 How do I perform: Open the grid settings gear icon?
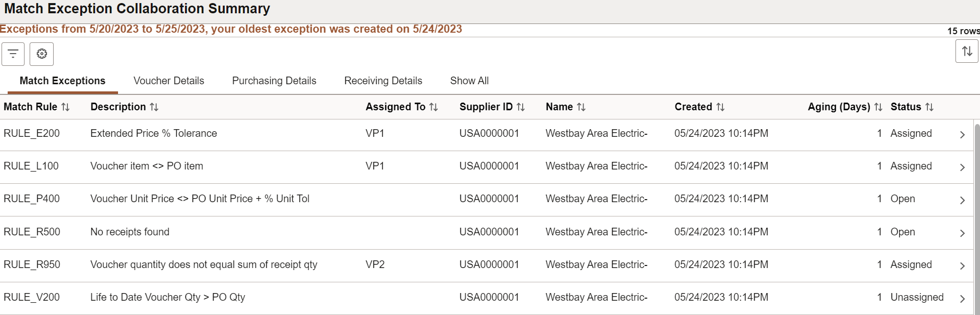[42, 54]
